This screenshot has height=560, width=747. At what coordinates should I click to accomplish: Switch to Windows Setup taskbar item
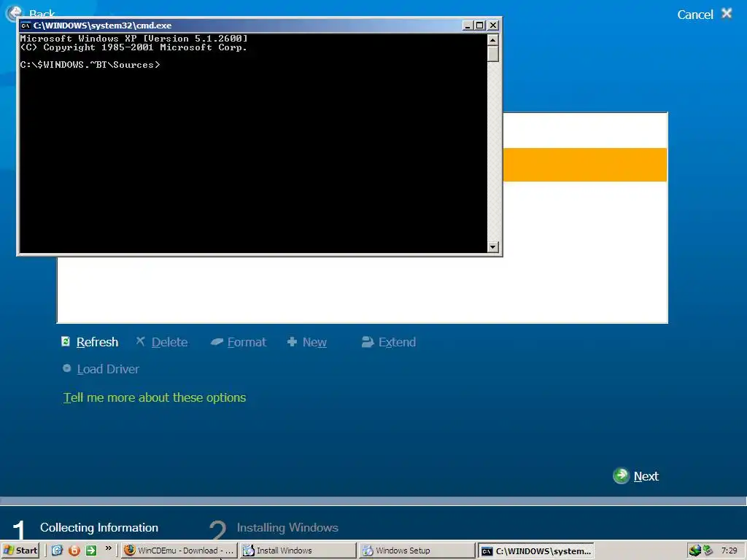(x=417, y=551)
